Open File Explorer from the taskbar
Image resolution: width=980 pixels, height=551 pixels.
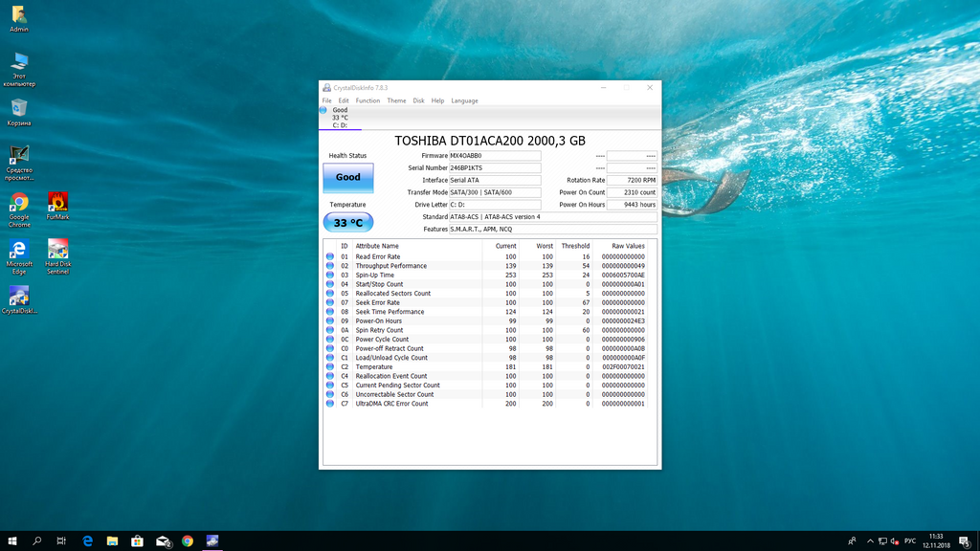pos(113,541)
